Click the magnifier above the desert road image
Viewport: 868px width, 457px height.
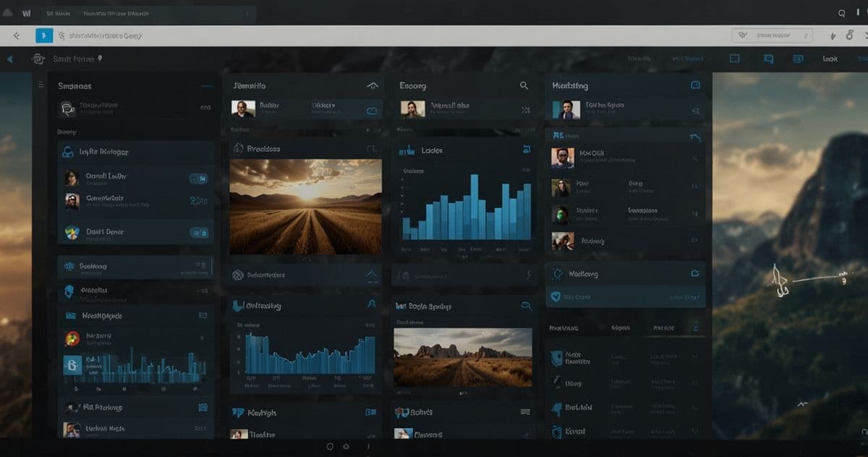pyautogui.click(x=526, y=307)
